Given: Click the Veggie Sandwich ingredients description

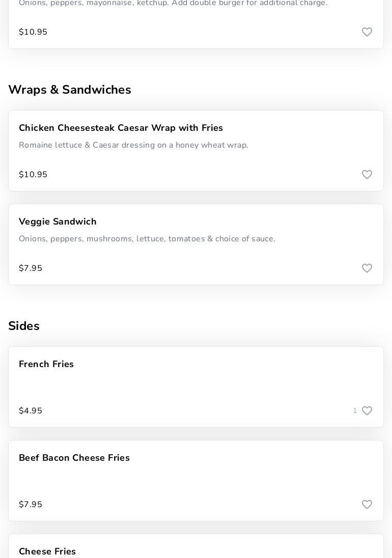Looking at the screenshot, I should click(x=147, y=239).
